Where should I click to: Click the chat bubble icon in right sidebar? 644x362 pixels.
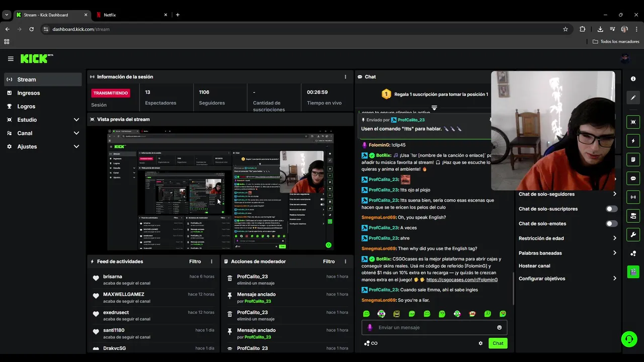[633, 178]
